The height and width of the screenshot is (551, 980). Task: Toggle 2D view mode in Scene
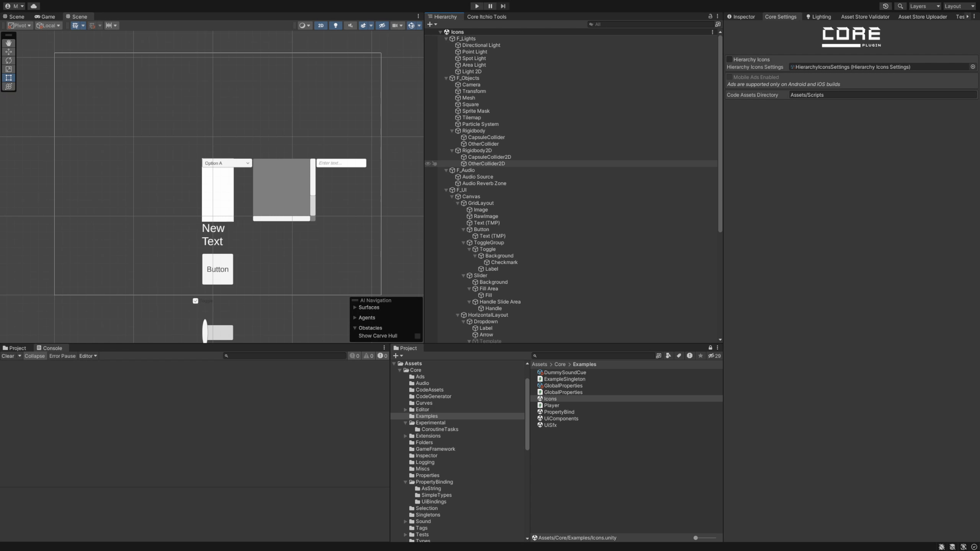(x=320, y=26)
